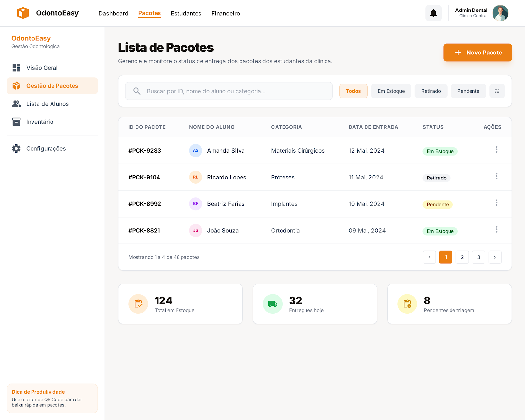Open actions menu for package #PCK-9283

coord(496,150)
